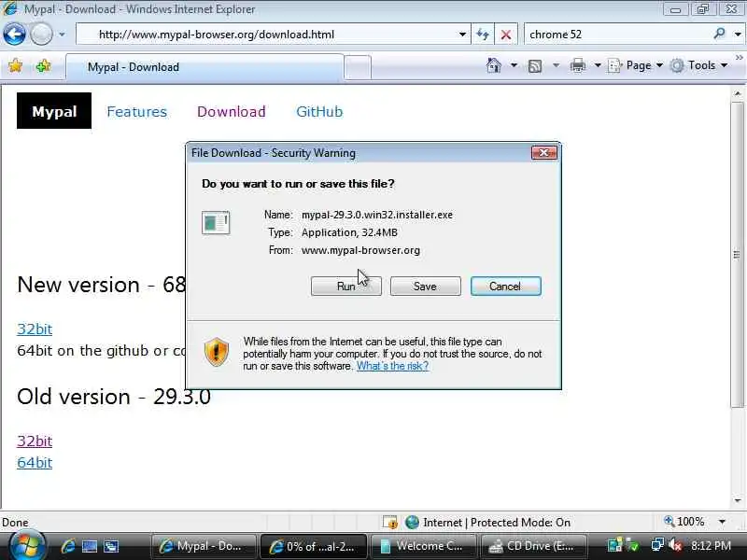Click Run in the security warning dialog
Screen dimensions: 747x560
[346, 287]
